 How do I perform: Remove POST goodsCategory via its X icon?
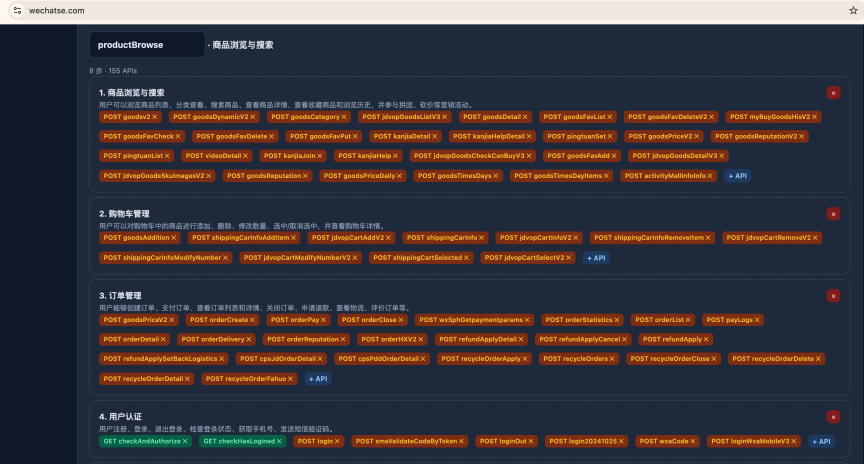click(x=344, y=117)
